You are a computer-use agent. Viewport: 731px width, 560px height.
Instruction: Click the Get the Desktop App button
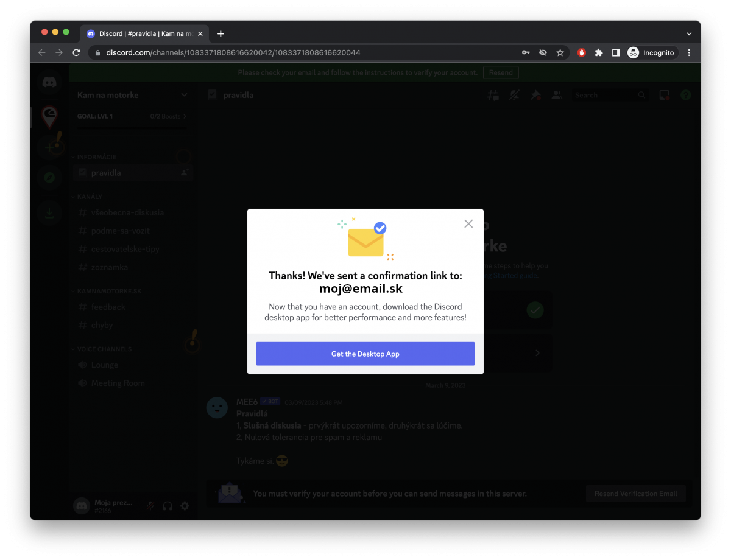(365, 354)
